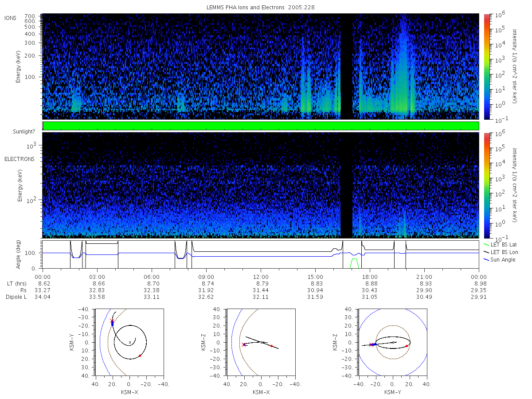Click the ELECTRONS panel label
The width and height of the screenshot is (532, 399).
coord(20,159)
